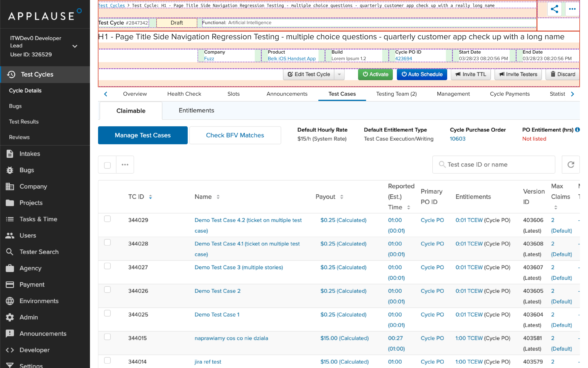Click the Check BFV Matches button
The width and height of the screenshot is (588, 368).
pos(235,135)
